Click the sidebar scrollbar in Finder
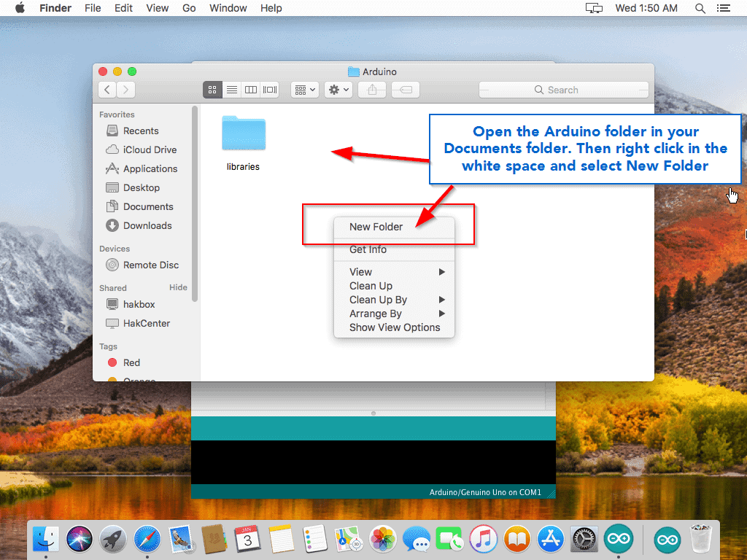 click(194, 204)
